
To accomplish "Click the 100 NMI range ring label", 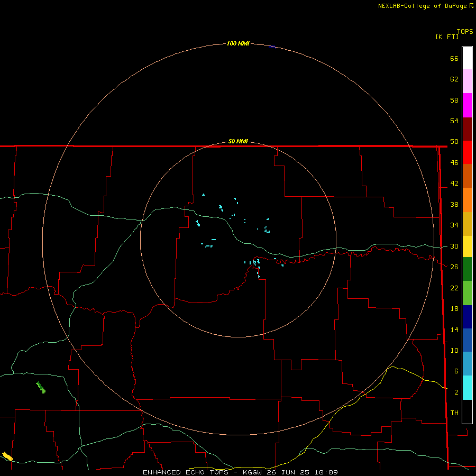I will (238, 44).
